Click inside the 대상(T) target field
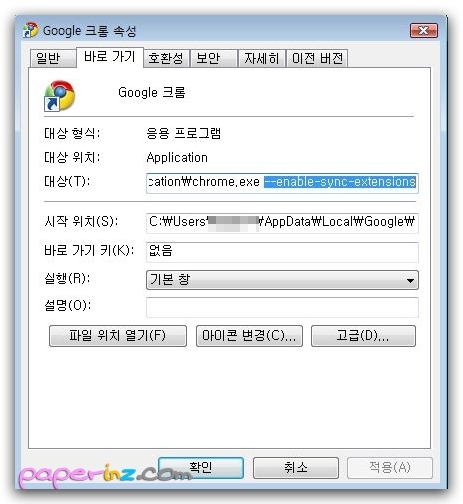 (282, 183)
